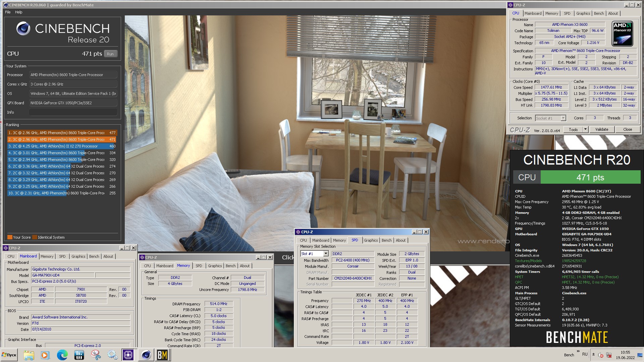Open Windows Explorer from the taskbar
This screenshot has height=362, width=644.
[29, 355]
